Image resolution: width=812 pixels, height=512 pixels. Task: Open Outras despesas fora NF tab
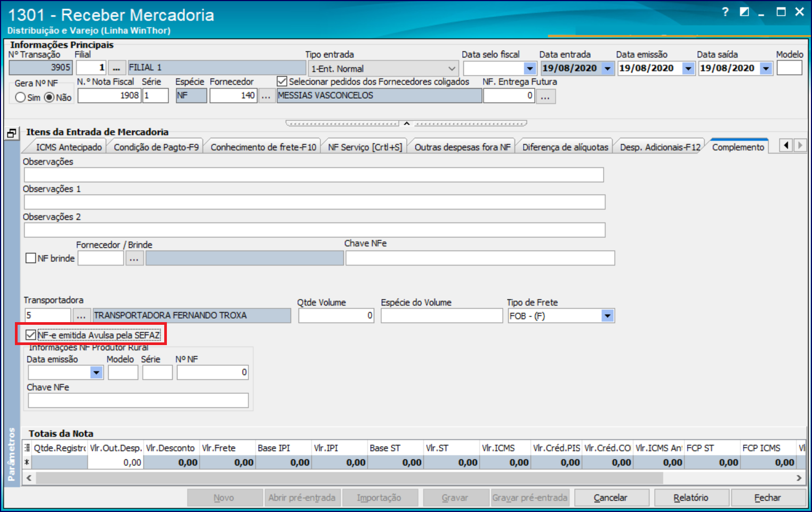pyautogui.click(x=462, y=147)
